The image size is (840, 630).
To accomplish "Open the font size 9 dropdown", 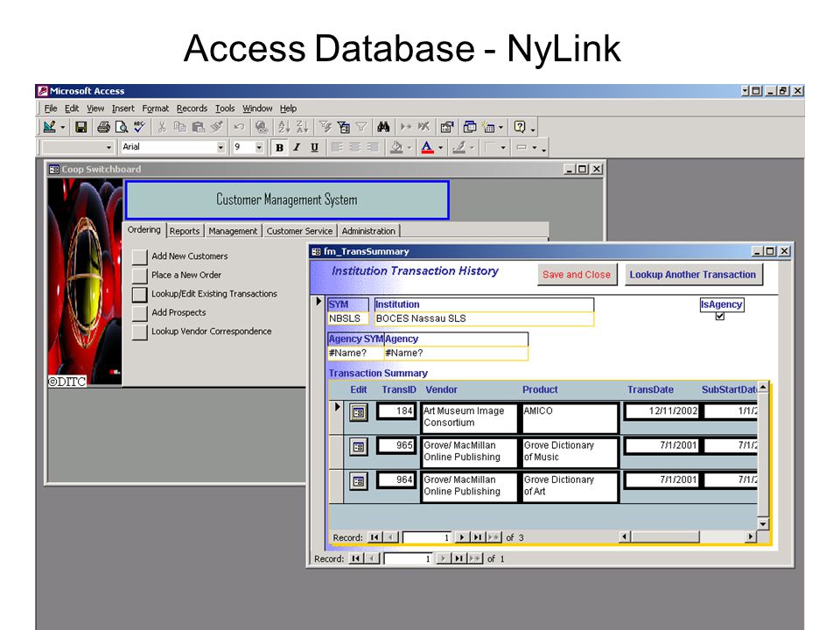I will coord(259,147).
